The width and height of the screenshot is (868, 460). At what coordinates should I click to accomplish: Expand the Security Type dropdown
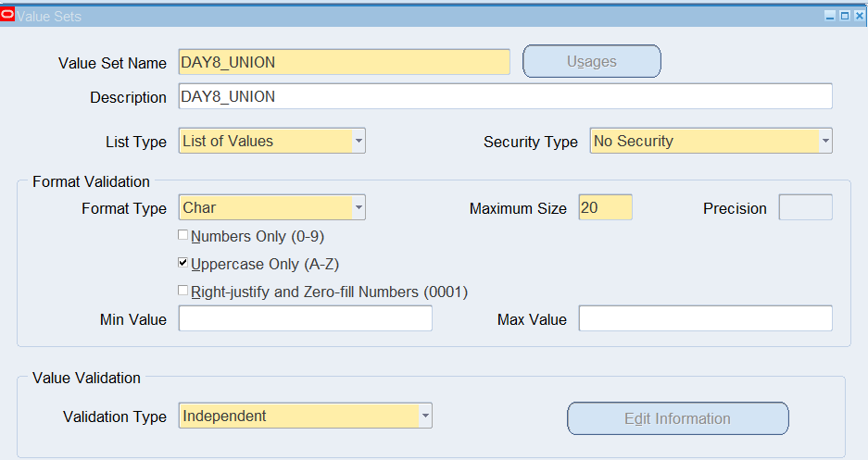pos(825,141)
